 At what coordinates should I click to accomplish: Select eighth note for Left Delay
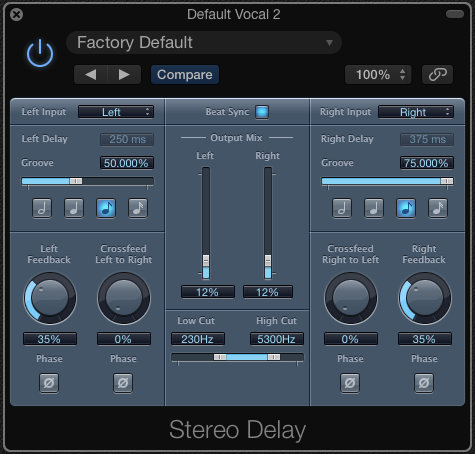tap(106, 208)
